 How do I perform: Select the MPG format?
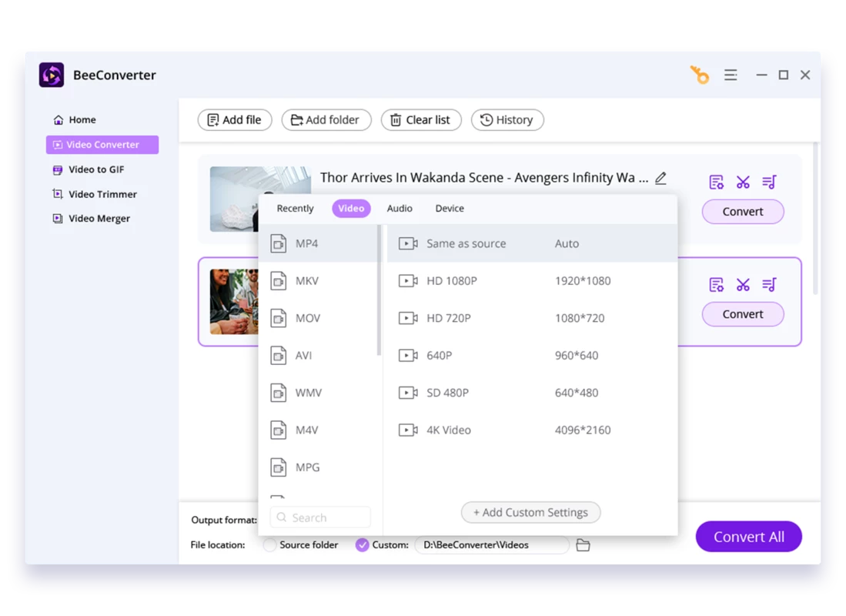319,467
